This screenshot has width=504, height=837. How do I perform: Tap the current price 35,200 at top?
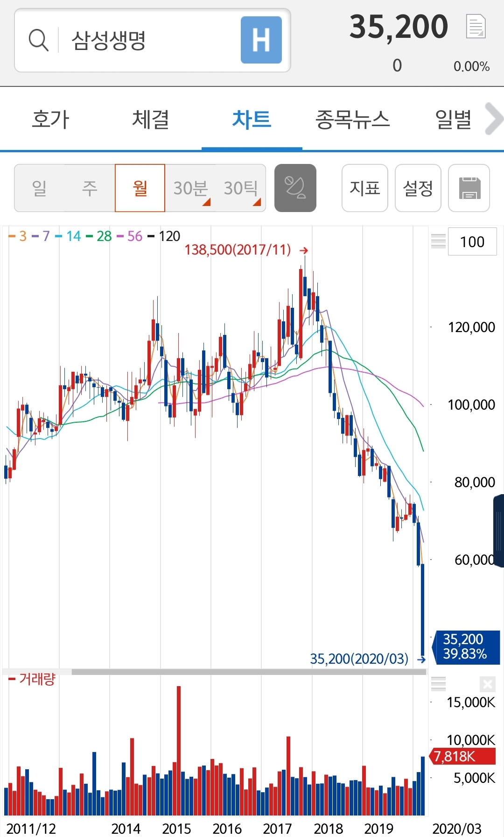399,27
